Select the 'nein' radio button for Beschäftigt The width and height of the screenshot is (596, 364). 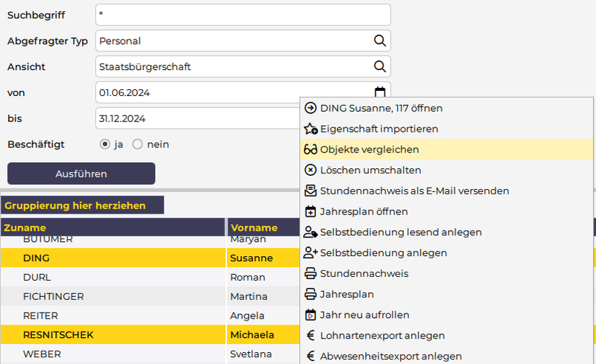137,144
